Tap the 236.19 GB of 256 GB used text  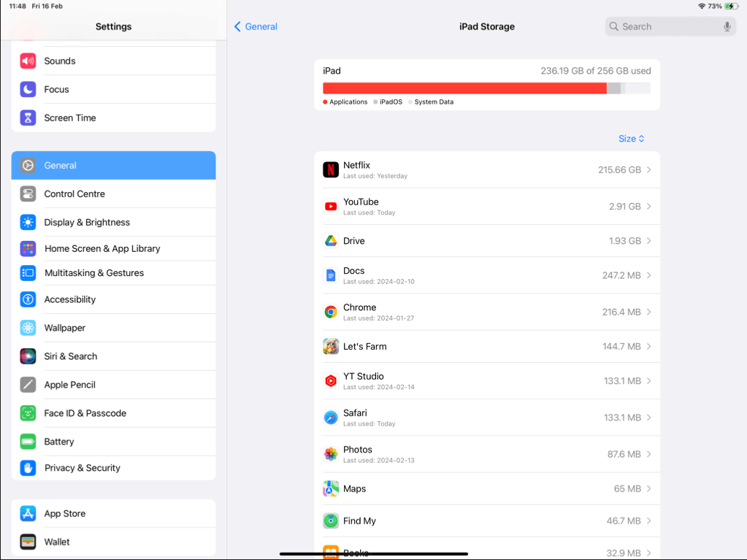(x=596, y=71)
